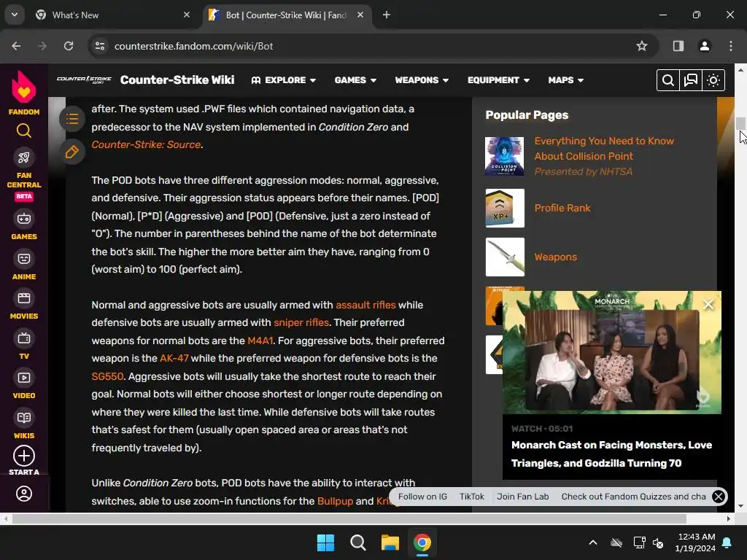The height and width of the screenshot is (560, 747).
Task: Click the horizontal scrollbar
Action: [349, 518]
